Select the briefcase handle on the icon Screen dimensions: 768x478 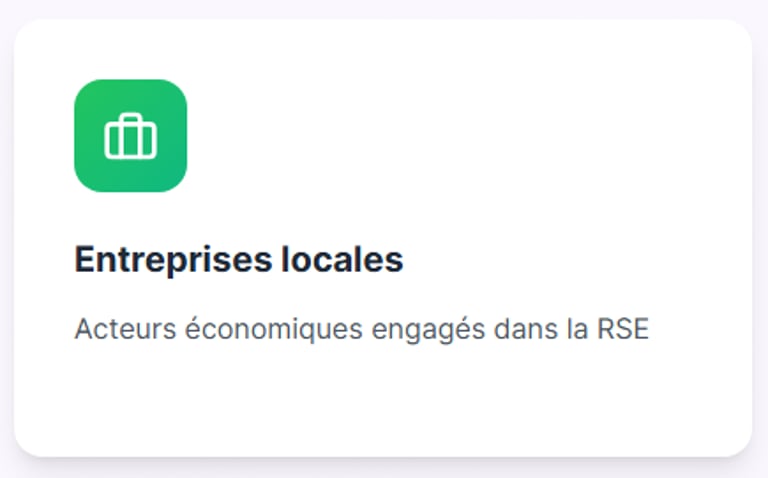click(x=130, y=120)
